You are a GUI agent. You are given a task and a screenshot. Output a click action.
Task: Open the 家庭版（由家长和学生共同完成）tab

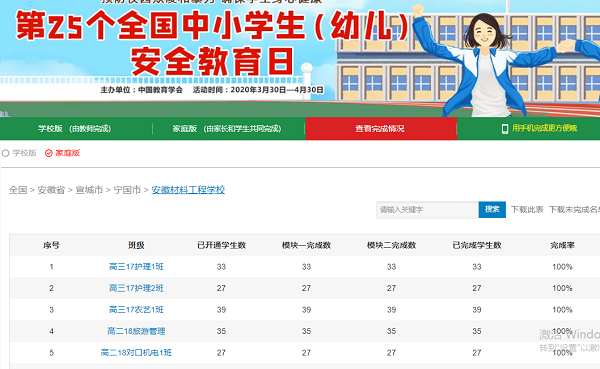pyautogui.click(x=227, y=129)
